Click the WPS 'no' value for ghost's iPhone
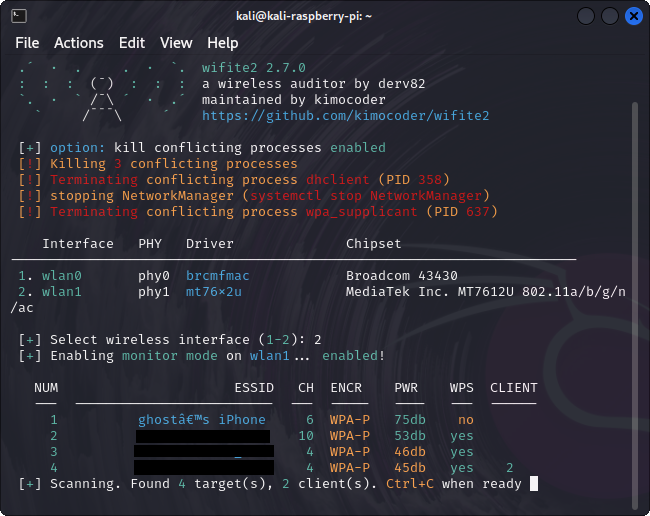Image resolution: width=650 pixels, height=516 pixels. point(466,420)
